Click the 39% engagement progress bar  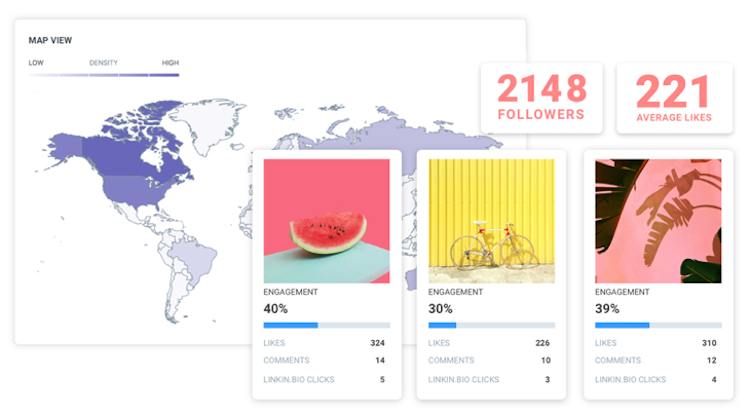(x=658, y=325)
